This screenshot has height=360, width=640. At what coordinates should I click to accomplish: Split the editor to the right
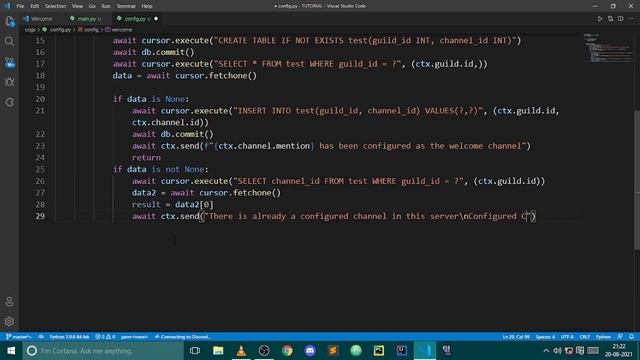[x=620, y=19]
